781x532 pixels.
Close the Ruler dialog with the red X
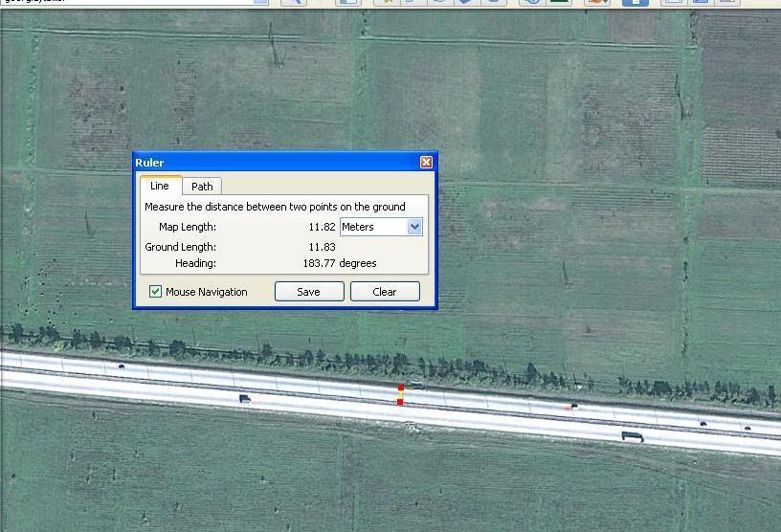(426, 162)
